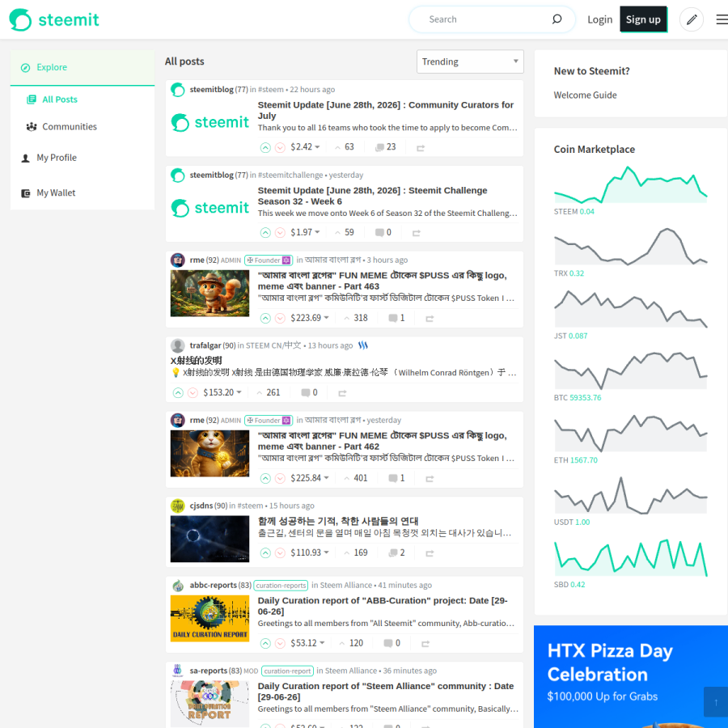Upvote the $PUSS Part 462 post

[265, 478]
